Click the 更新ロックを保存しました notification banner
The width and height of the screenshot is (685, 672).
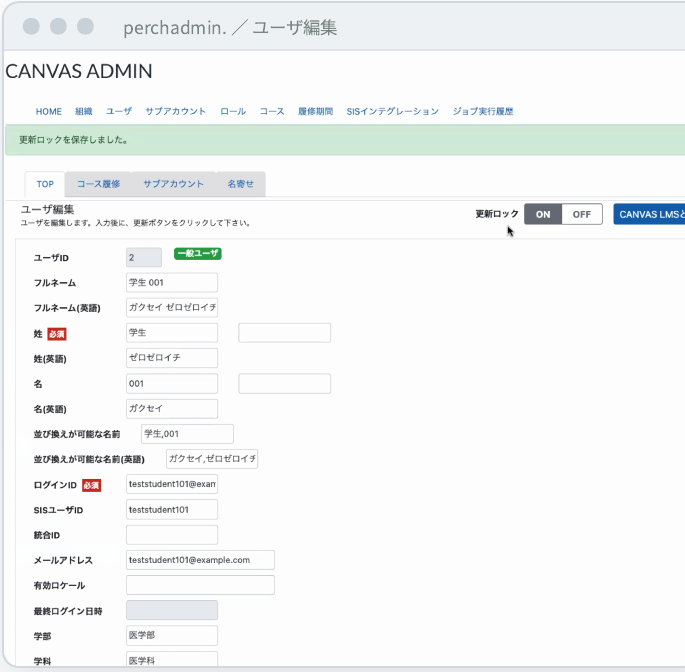[345, 140]
